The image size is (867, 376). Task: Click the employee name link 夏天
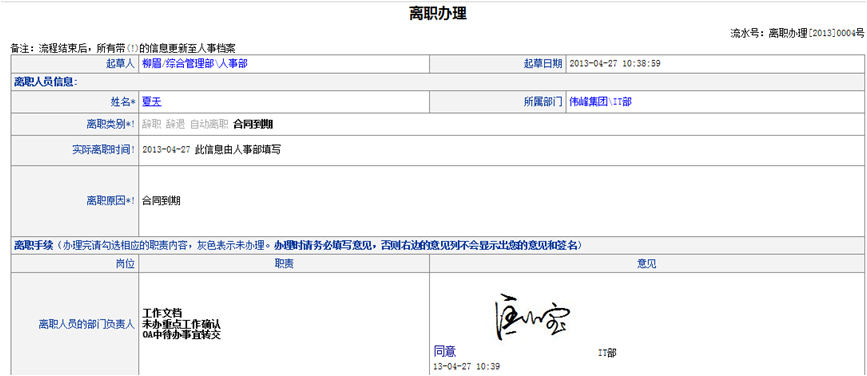point(152,102)
